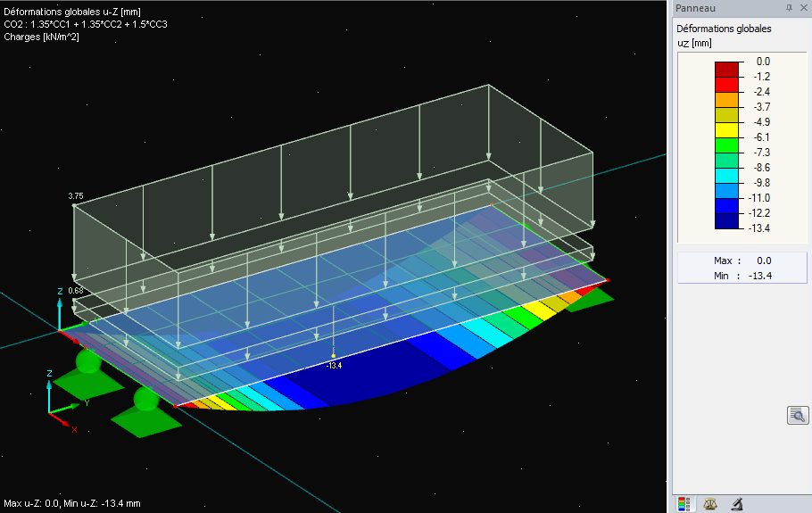Click the Min -13.4 row in panel
The width and height of the screenshot is (812, 513).
742,276
